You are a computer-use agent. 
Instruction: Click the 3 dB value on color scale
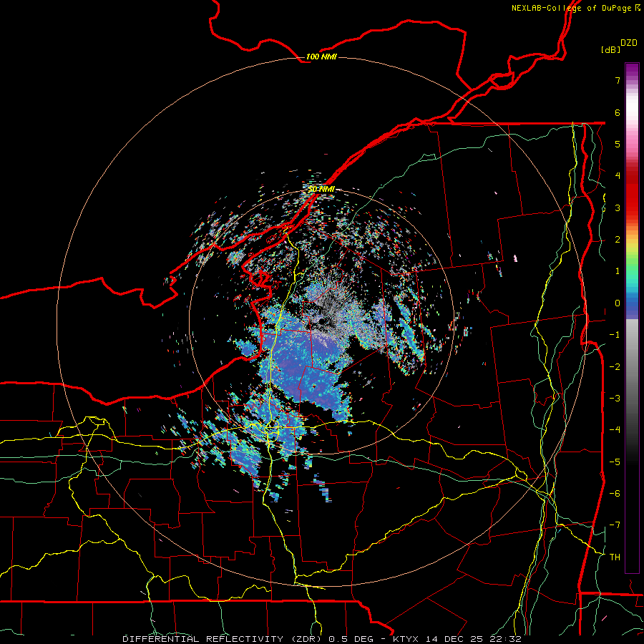[618, 208]
